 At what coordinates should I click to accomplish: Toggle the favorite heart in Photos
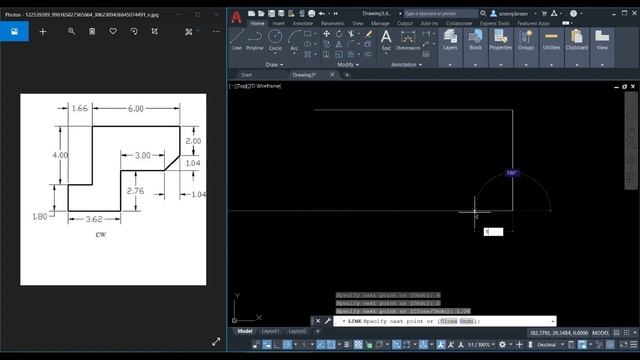(x=113, y=31)
